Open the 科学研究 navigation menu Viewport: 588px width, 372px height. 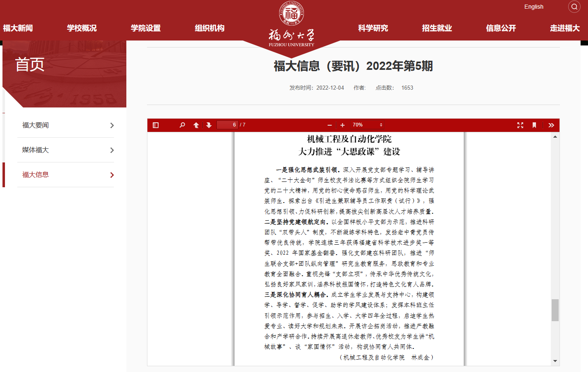[x=373, y=28]
